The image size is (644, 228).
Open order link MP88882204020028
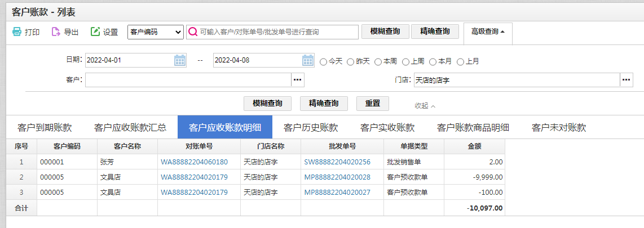coord(337,177)
